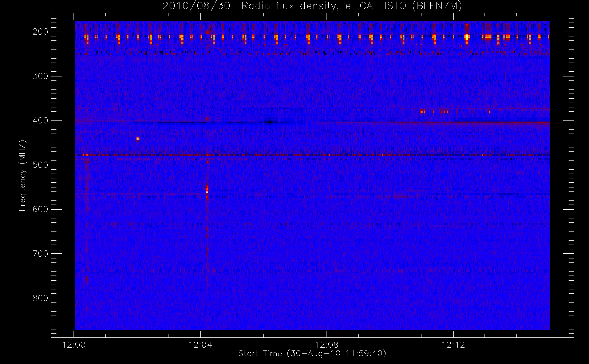The width and height of the screenshot is (589, 364).
Task: Select the 200 frequency tick label
Action: pyautogui.click(x=40, y=32)
